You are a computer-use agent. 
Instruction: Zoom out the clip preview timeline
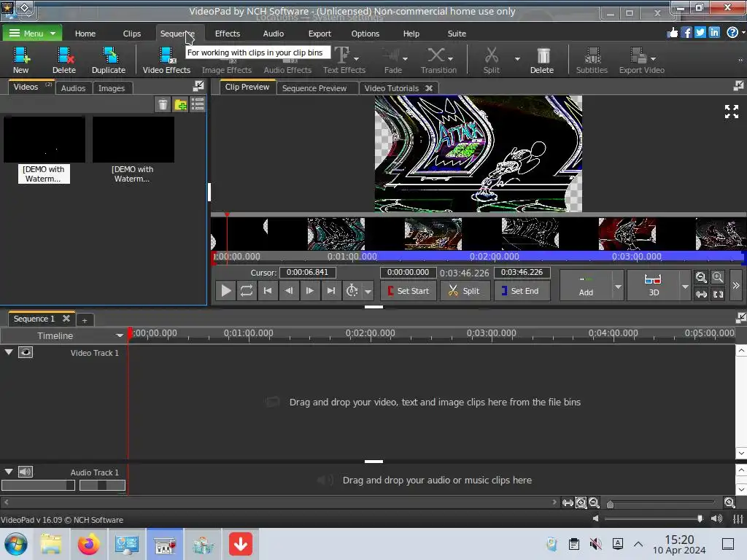point(701,277)
